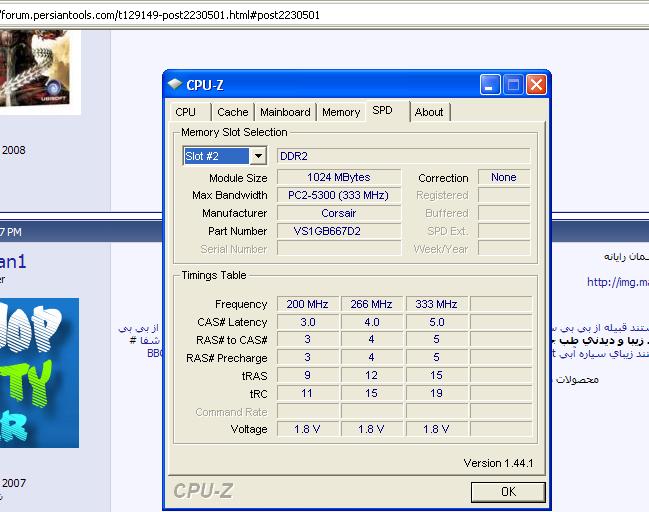Open the CPU tab in CPU-Z
649x512 pixels.
click(186, 112)
